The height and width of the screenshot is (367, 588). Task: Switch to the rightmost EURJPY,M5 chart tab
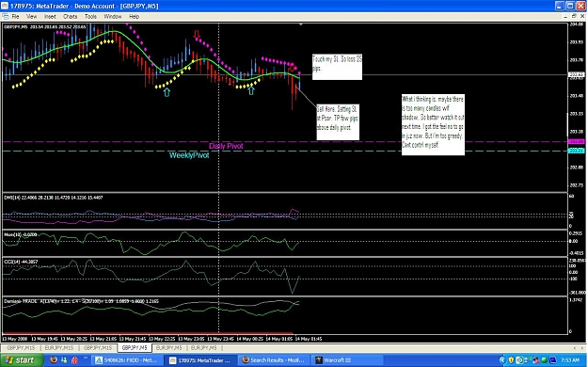tap(203, 348)
